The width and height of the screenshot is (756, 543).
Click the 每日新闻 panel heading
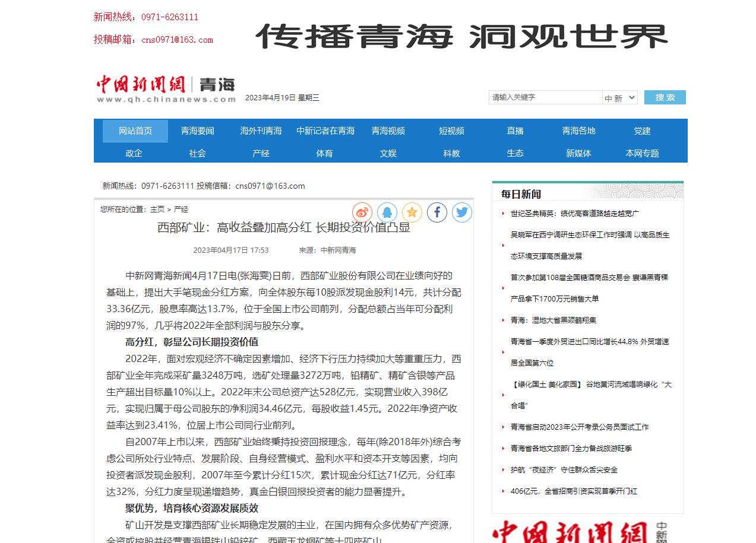pos(521,194)
